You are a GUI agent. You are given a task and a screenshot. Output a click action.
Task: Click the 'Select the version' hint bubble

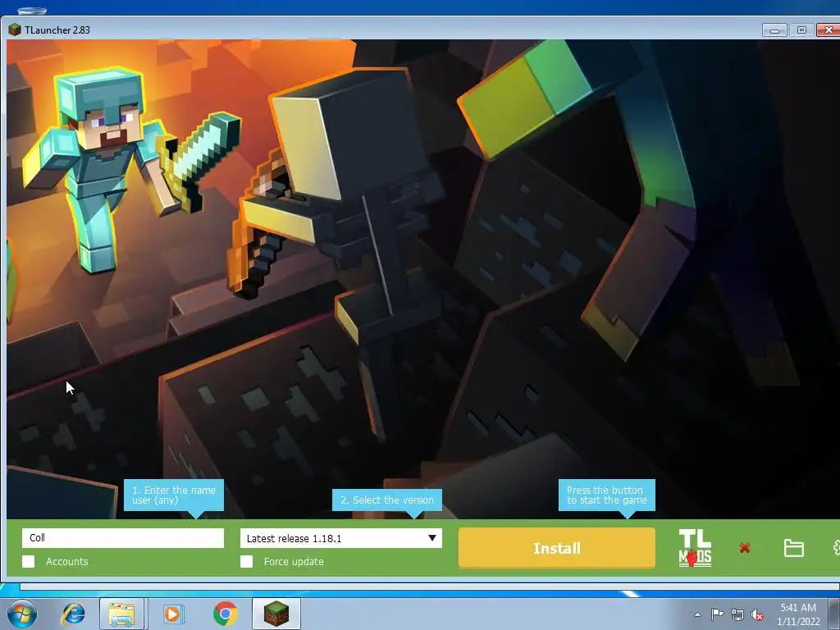pyautogui.click(x=387, y=500)
